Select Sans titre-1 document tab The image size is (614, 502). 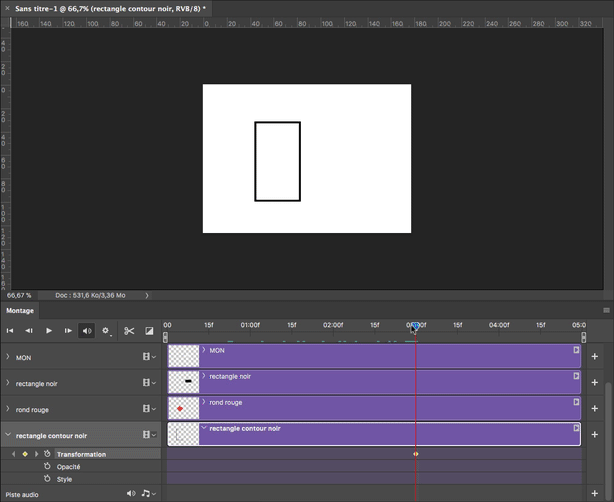point(110,8)
